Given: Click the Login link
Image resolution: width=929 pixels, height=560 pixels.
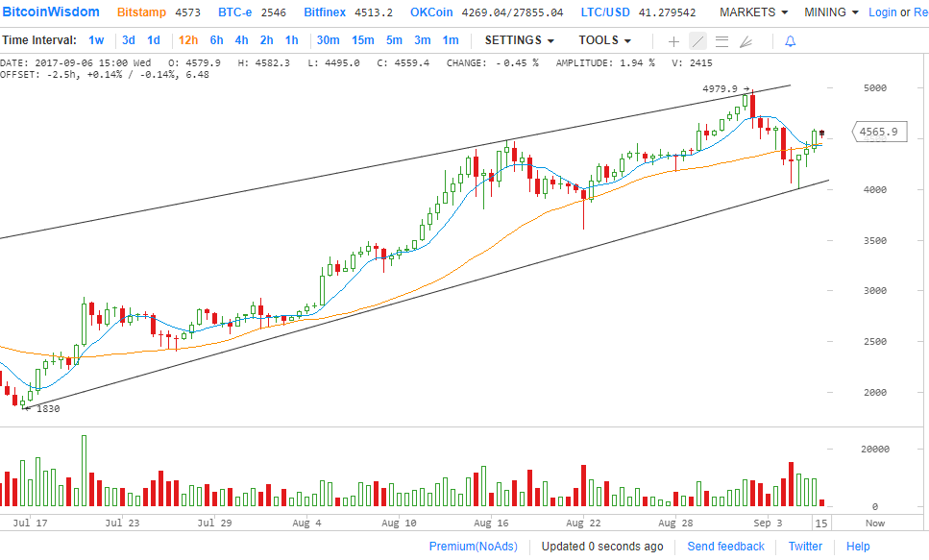Looking at the screenshot, I should (882, 12).
